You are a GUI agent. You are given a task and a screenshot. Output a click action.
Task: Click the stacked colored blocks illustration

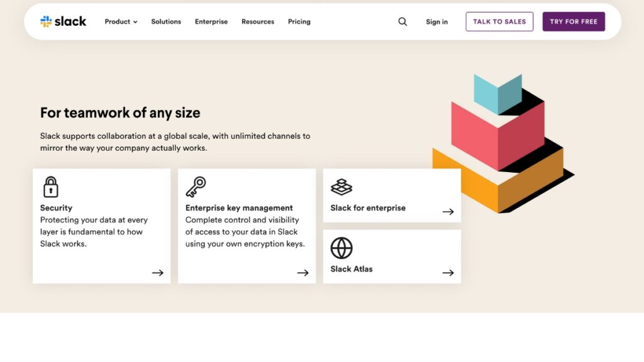click(504, 144)
